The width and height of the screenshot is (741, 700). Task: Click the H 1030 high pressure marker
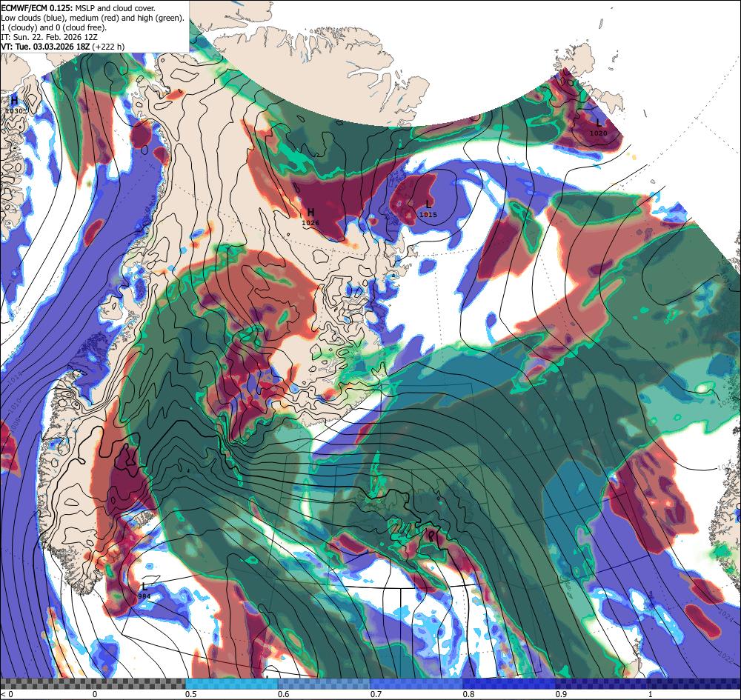[14, 105]
